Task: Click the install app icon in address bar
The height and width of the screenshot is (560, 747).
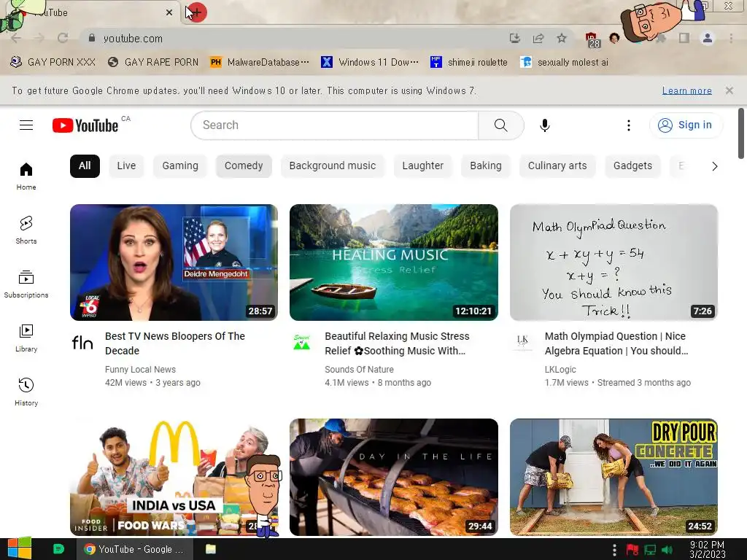Action: coord(514,38)
